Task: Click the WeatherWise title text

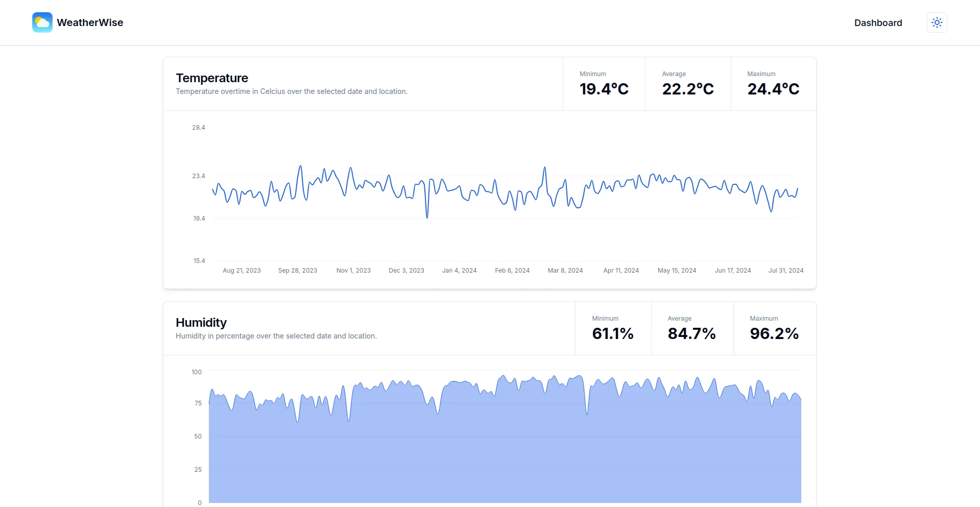Action: click(x=90, y=22)
